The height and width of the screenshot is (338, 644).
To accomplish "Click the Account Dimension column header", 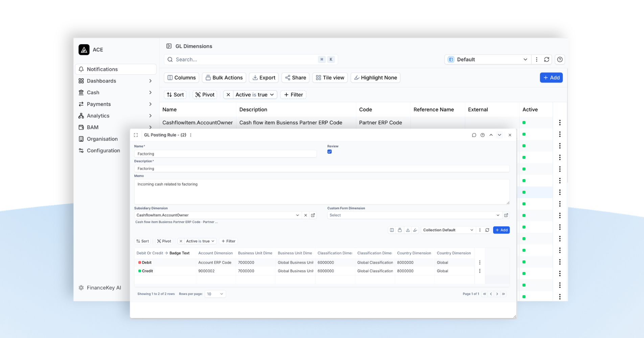I will point(215,253).
